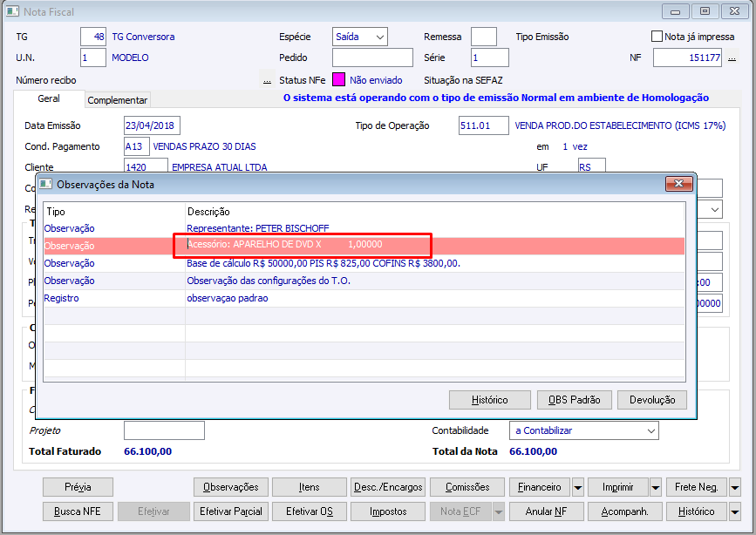Image resolution: width=756 pixels, height=535 pixels.
Task: Click the Acompanh. button
Action: tap(624, 511)
